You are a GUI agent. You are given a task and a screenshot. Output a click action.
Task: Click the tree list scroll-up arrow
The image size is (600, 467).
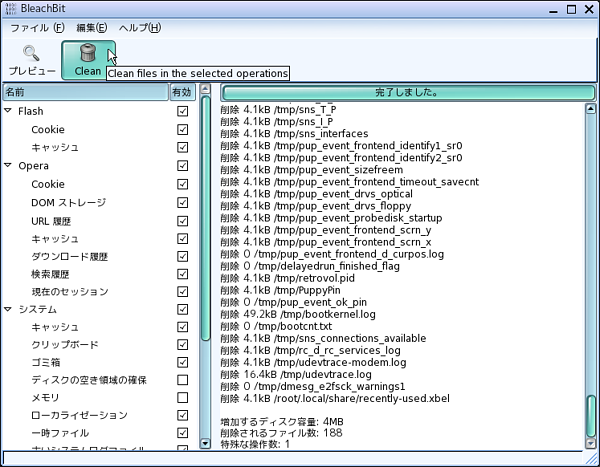[206, 91]
